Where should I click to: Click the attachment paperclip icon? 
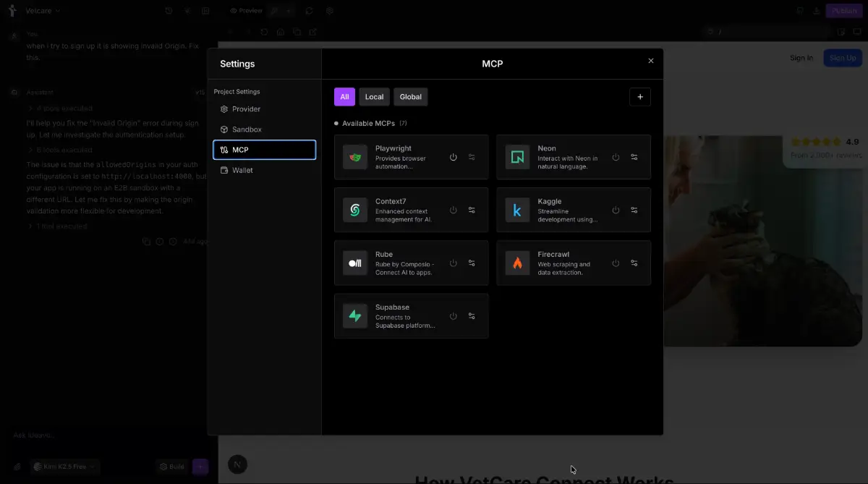17,467
